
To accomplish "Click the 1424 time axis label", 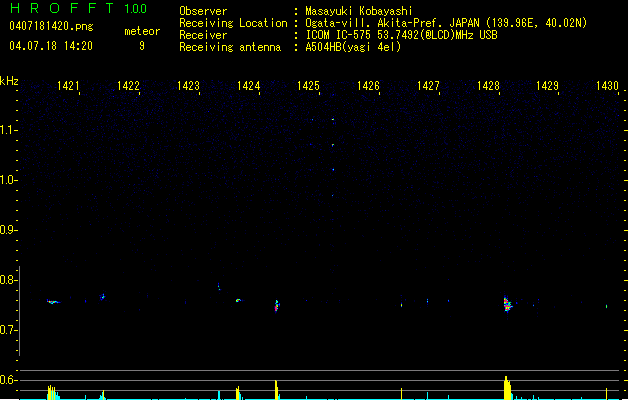I will point(248,85).
